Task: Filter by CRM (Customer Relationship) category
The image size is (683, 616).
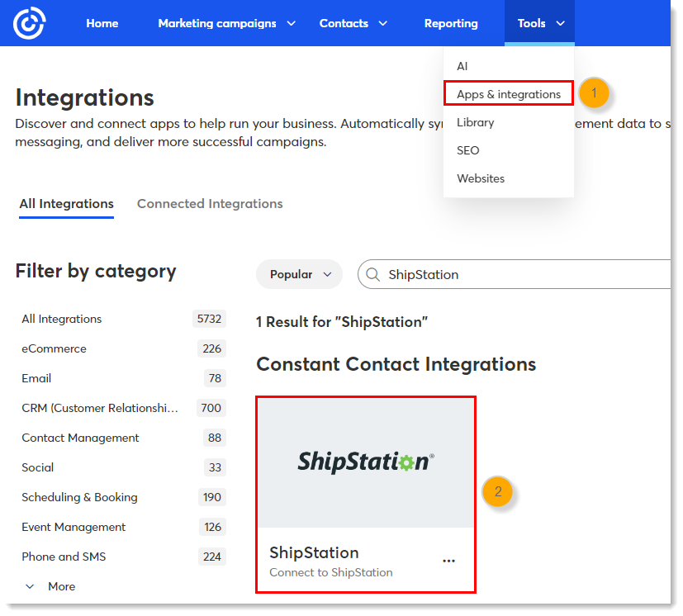Action: (100, 408)
